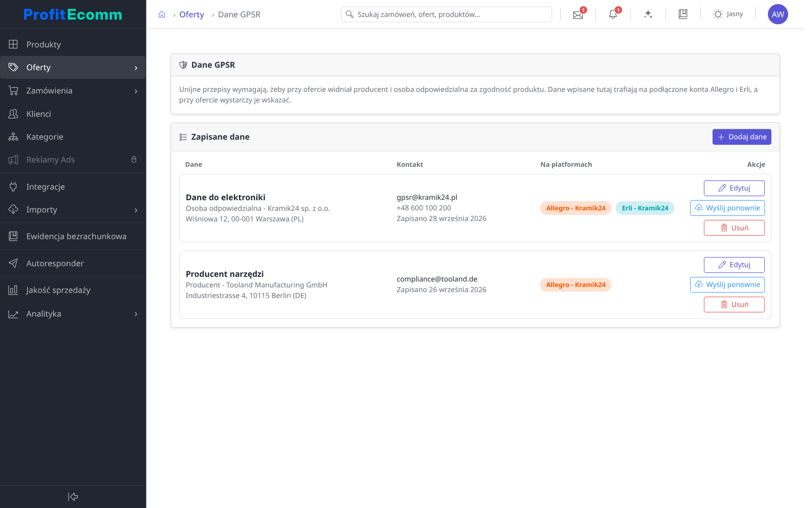This screenshot has height=508, width=812.
Task: Click the +48 600 100 200 phone number
Action: pos(424,208)
